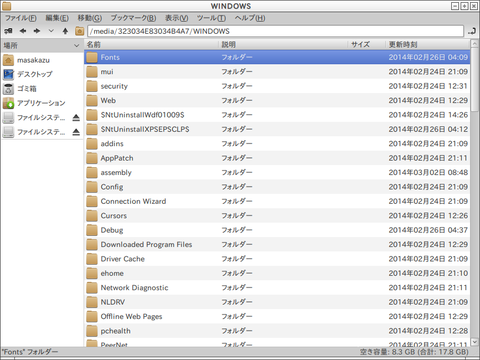This screenshot has height=360, width=480.
Task: Click the Driver Cache folder icon
Action: [92, 259]
